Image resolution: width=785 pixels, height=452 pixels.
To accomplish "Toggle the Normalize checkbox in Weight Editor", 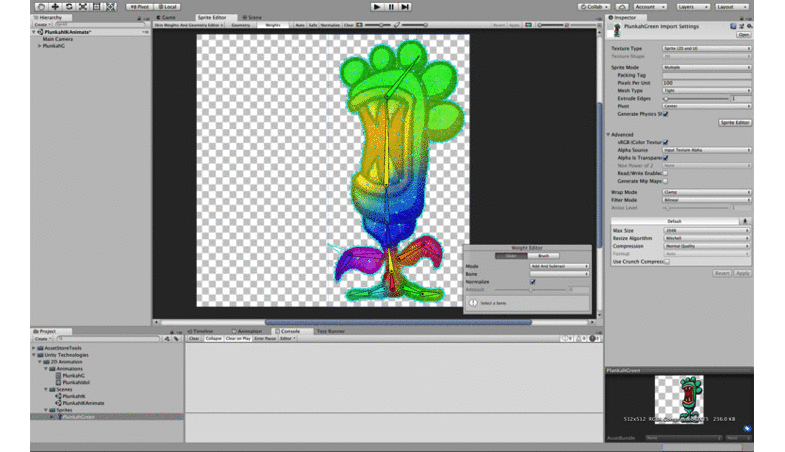I will pos(533,282).
